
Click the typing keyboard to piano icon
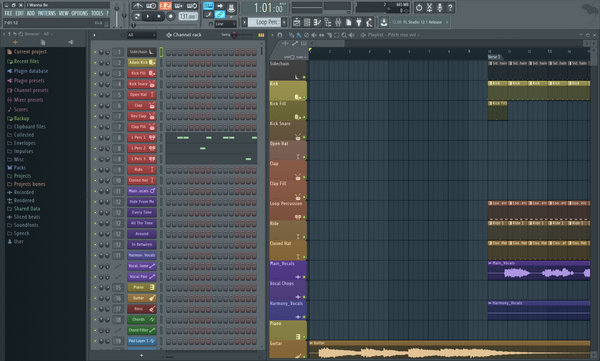(208, 6)
